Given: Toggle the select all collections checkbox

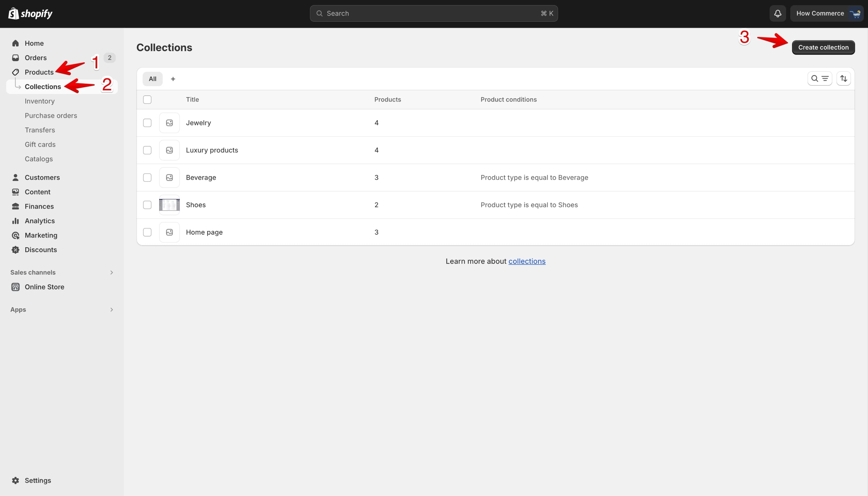Looking at the screenshot, I should coord(147,99).
